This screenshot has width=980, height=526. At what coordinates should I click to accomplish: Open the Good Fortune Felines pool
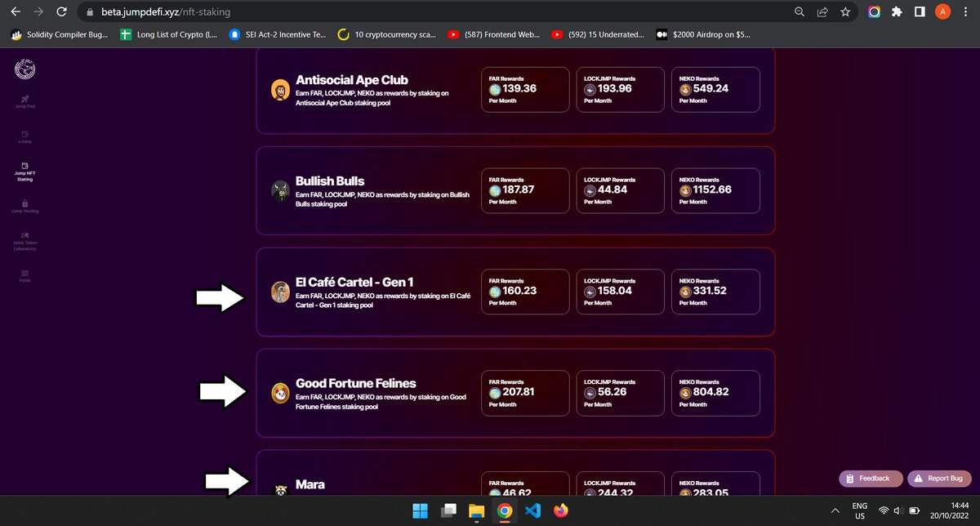(514, 394)
